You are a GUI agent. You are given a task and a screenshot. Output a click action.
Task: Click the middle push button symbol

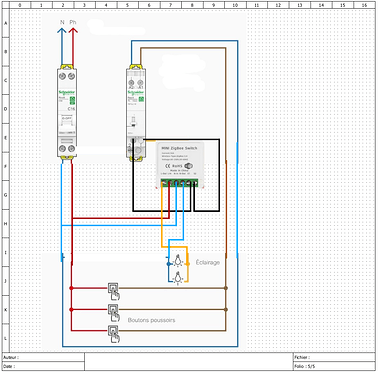(114, 313)
